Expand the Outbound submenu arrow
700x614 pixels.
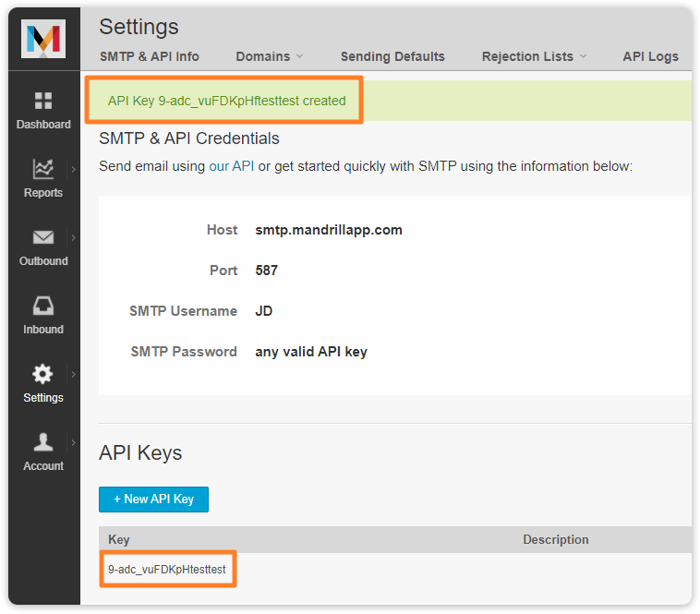(73, 237)
